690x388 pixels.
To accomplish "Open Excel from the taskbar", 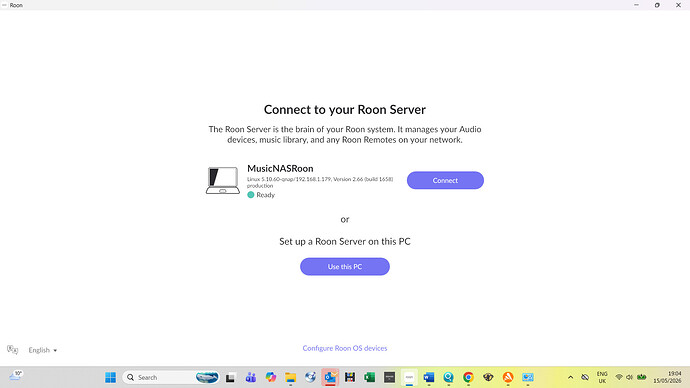I will point(369,377).
